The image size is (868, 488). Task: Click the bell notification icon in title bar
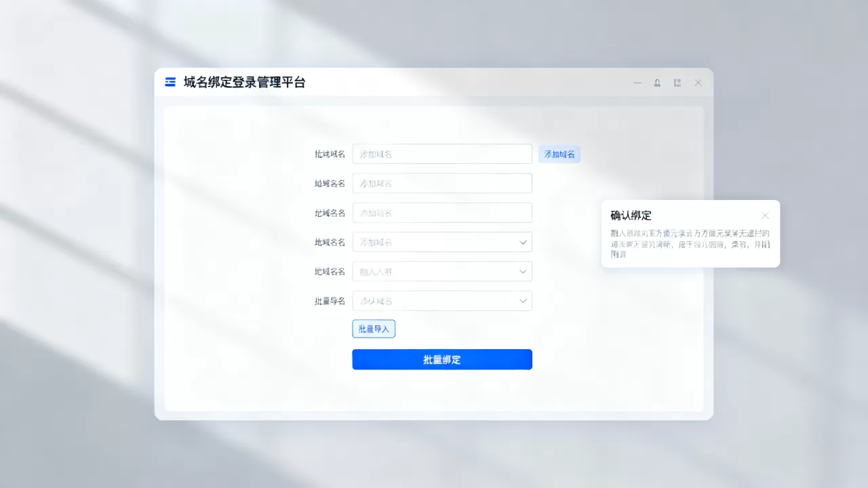pyautogui.click(x=657, y=83)
